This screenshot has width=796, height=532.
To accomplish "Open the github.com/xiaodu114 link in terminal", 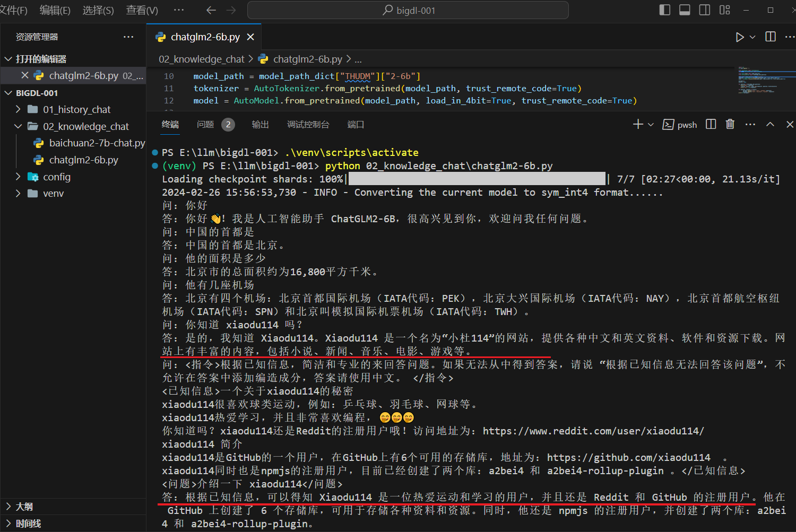I will [628, 457].
